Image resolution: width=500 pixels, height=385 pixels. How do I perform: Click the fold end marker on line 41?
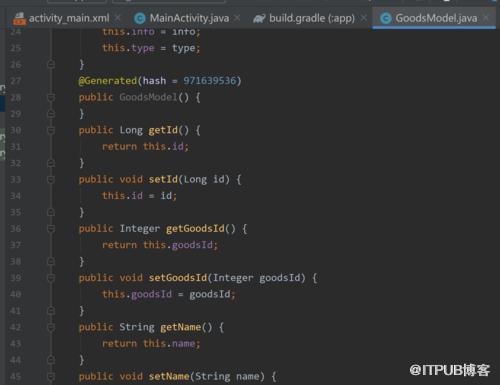(x=51, y=311)
